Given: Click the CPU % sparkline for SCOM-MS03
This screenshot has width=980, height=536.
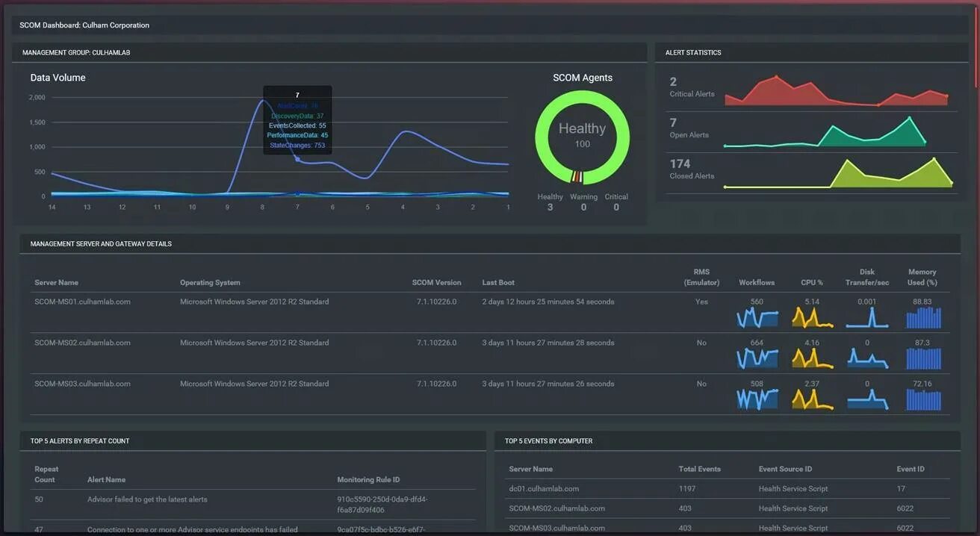Looking at the screenshot, I should click(813, 399).
